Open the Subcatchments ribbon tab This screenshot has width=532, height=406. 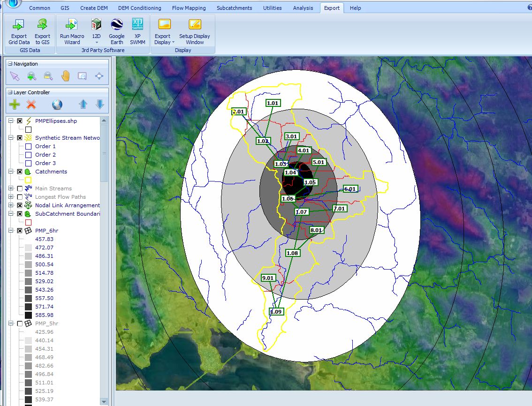234,8
